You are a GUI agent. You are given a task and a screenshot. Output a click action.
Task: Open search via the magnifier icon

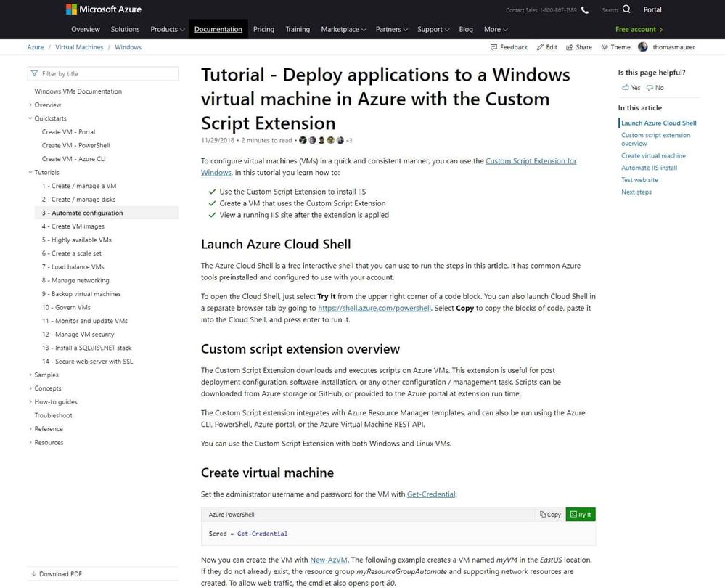coord(626,9)
